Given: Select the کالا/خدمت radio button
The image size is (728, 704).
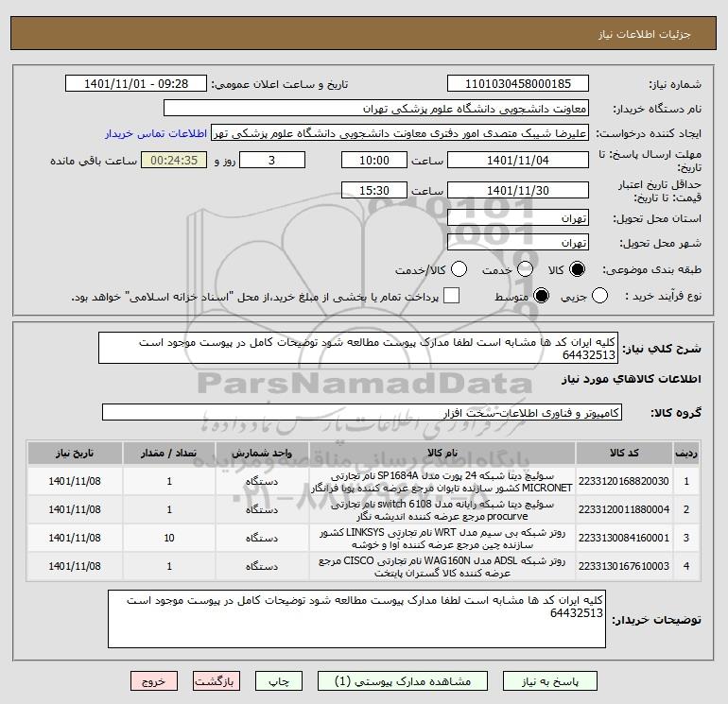Looking at the screenshot, I should point(459,269).
